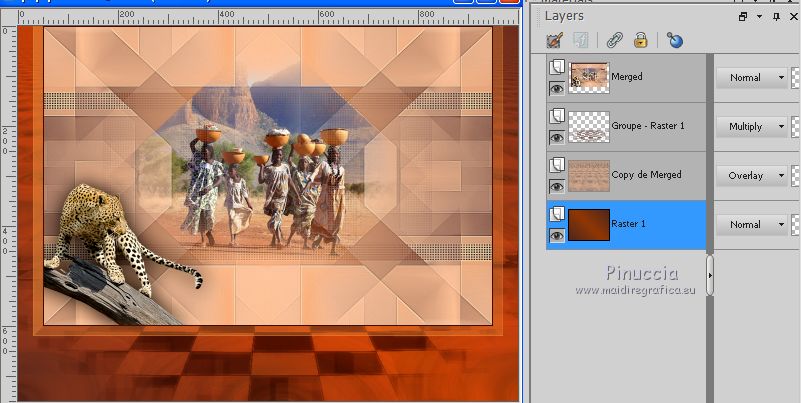801x403 pixels.
Task: Click the layer type icon of Groupe - Raster 1
Action: pyautogui.click(x=557, y=116)
